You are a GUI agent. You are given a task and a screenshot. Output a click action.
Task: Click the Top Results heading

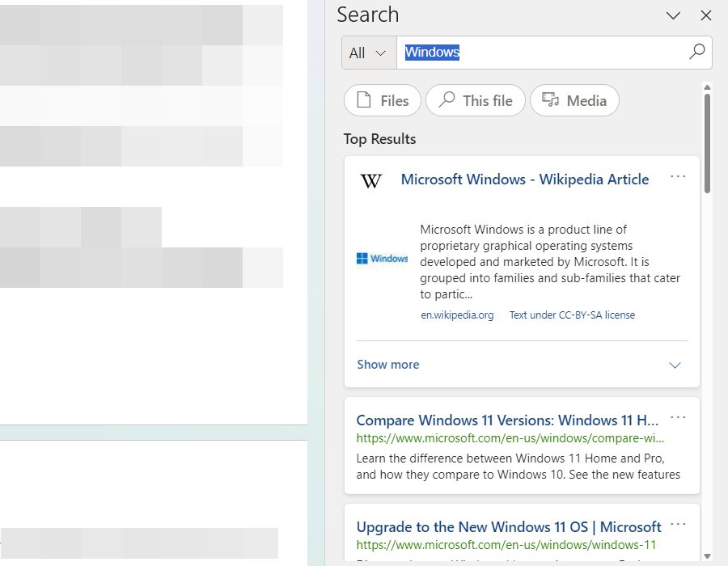coord(379,139)
